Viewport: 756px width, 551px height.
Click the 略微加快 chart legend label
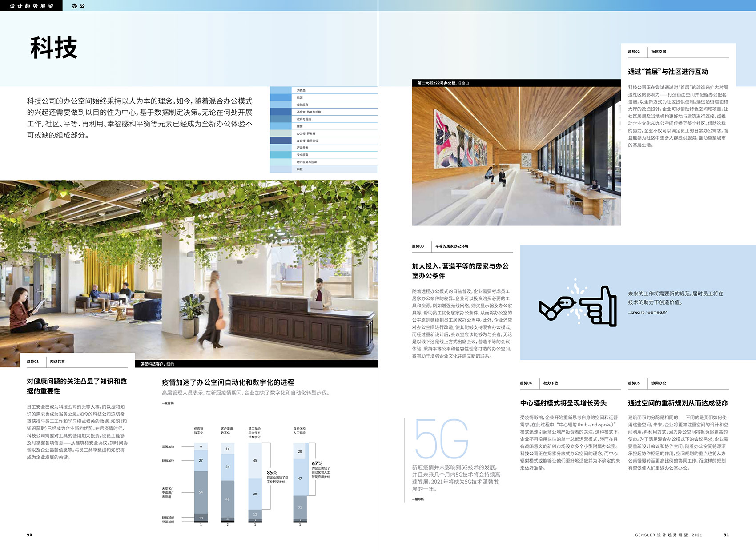point(168,461)
